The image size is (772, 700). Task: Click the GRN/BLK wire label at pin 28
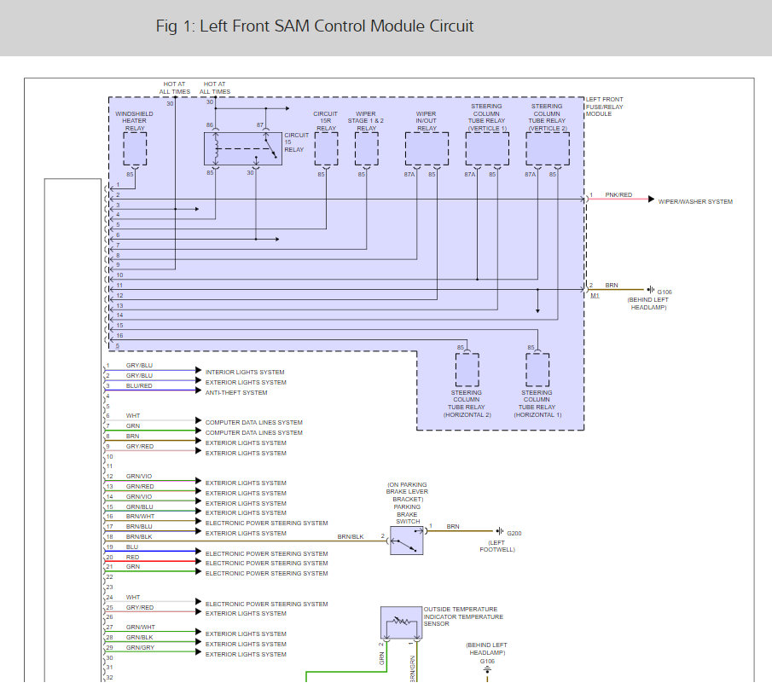pos(139,638)
